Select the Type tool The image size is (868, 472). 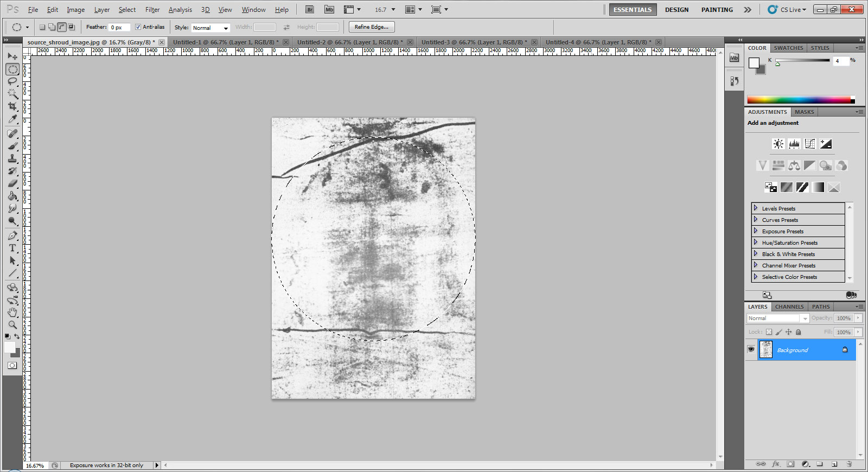point(12,248)
